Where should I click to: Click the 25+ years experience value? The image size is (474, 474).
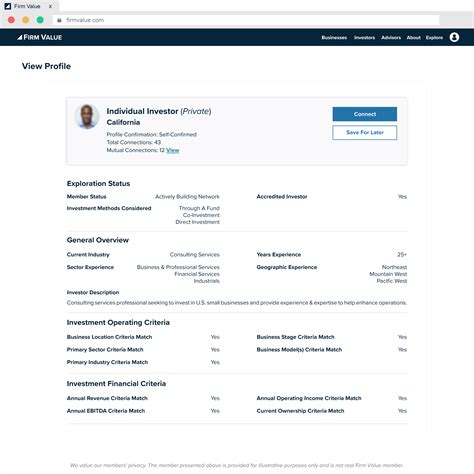402,255
